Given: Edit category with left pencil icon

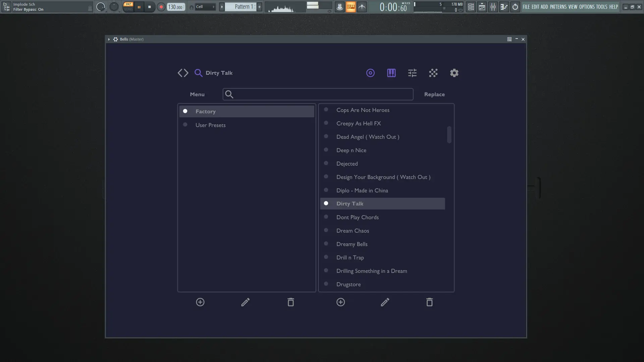Looking at the screenshot, I should pyautogui.click(x=245, y=302).
